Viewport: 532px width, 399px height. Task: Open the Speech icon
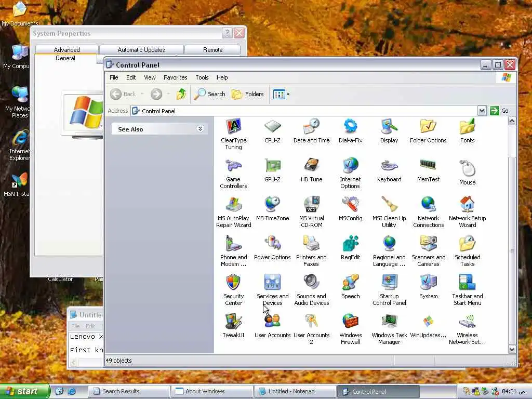(x=351, y=287)
